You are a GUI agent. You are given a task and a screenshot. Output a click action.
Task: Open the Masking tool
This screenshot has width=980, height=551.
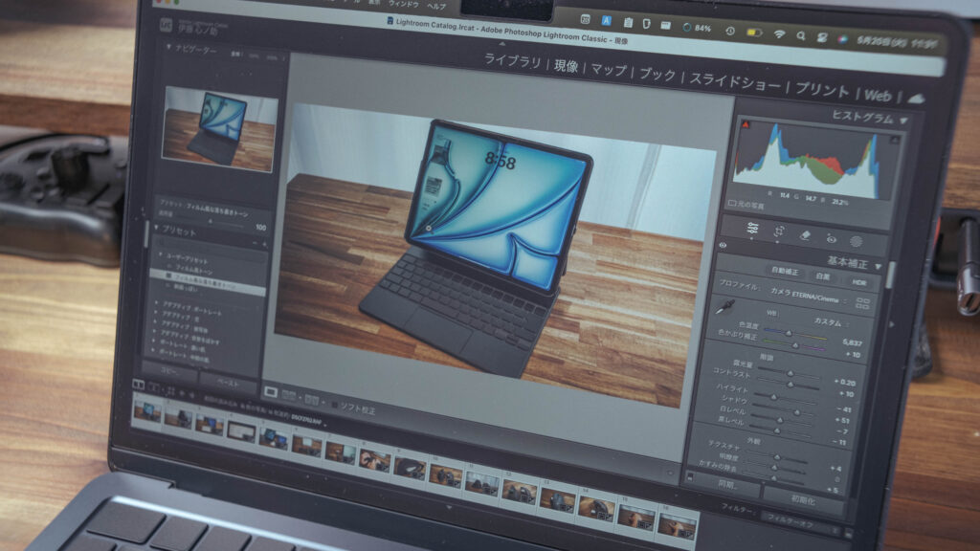point(857,242)
